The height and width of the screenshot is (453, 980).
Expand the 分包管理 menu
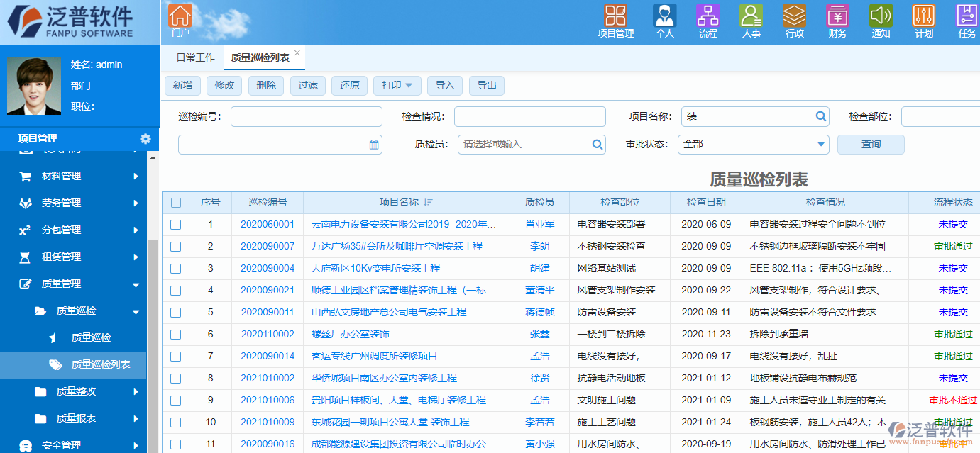click(135, 230)
